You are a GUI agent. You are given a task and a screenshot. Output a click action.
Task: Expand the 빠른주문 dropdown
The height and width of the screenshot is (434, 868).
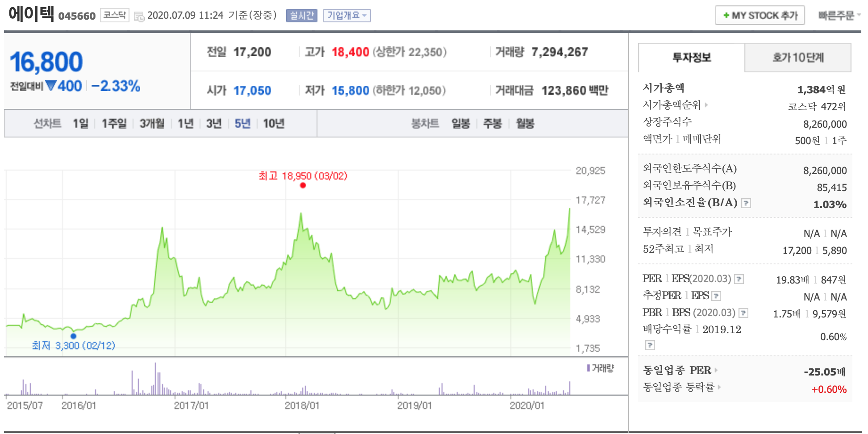pyautogui.click(x=839, y=16)
